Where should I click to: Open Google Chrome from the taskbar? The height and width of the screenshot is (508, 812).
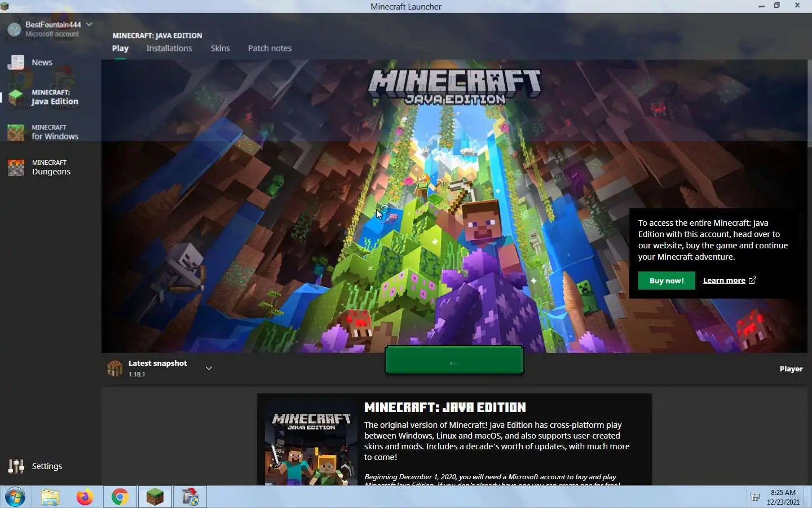[120, 497]
